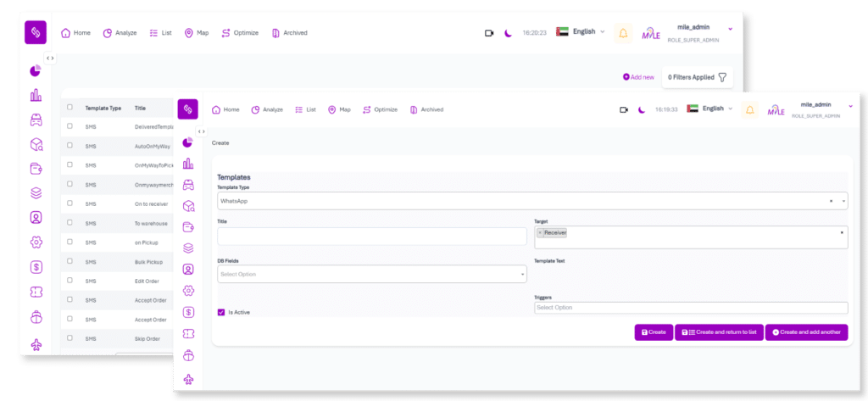Open Optimize in the back window navbar
This screenshot has width=868, height=401.
[x=240, y=33]
